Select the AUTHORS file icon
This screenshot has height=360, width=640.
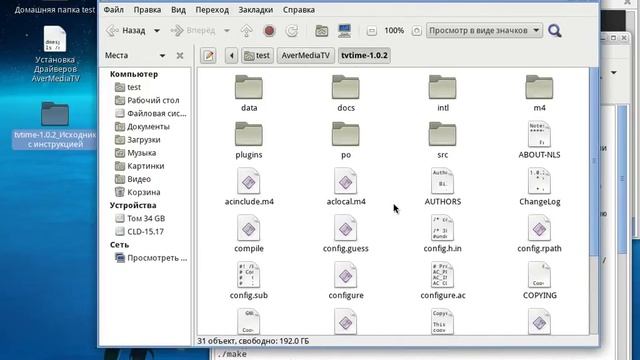click(x=442, y=181)
